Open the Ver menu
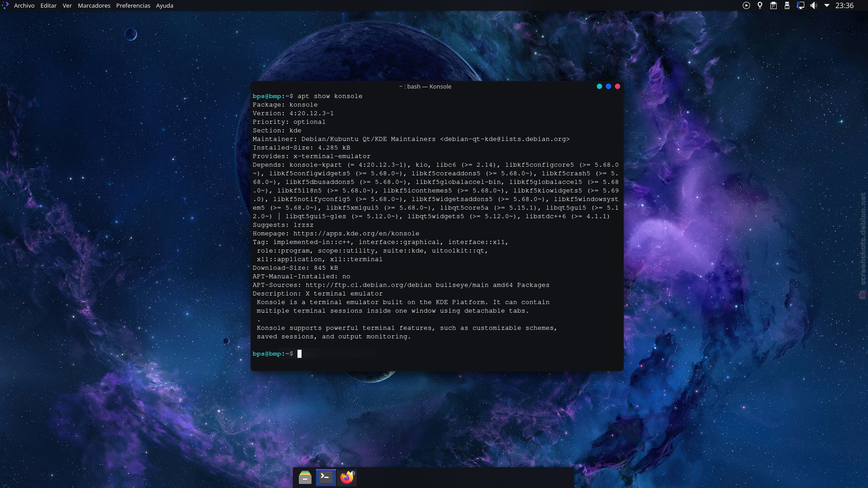 tap(67, 5)
